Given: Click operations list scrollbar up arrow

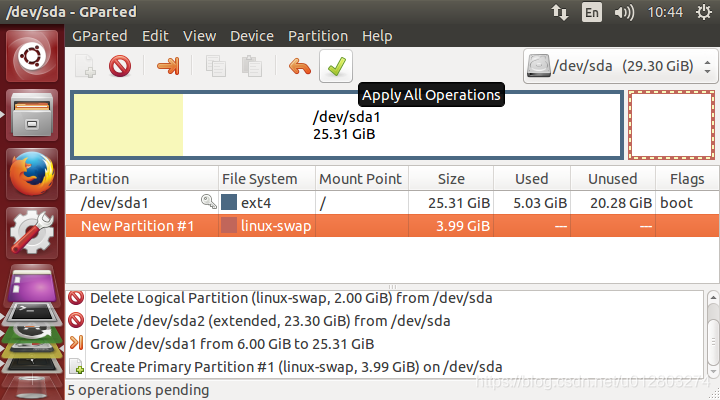Looking at the screenshot, I should tap(713, 298).
